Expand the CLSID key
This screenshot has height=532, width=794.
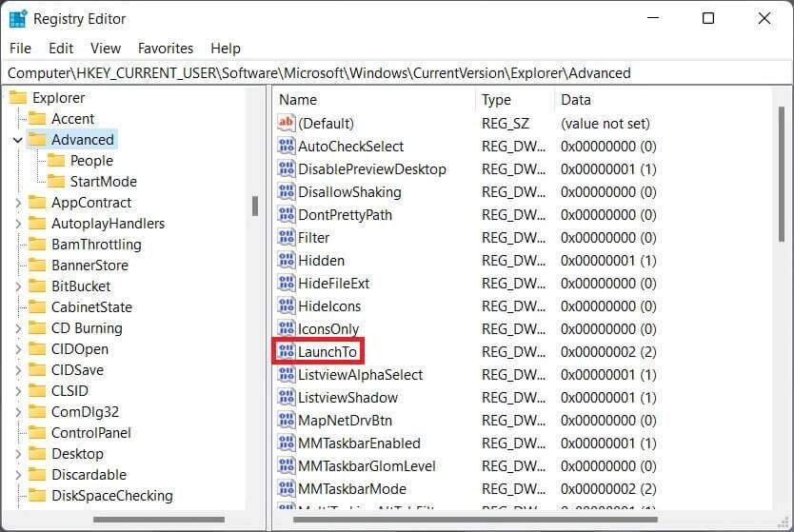tap(18, 391)
